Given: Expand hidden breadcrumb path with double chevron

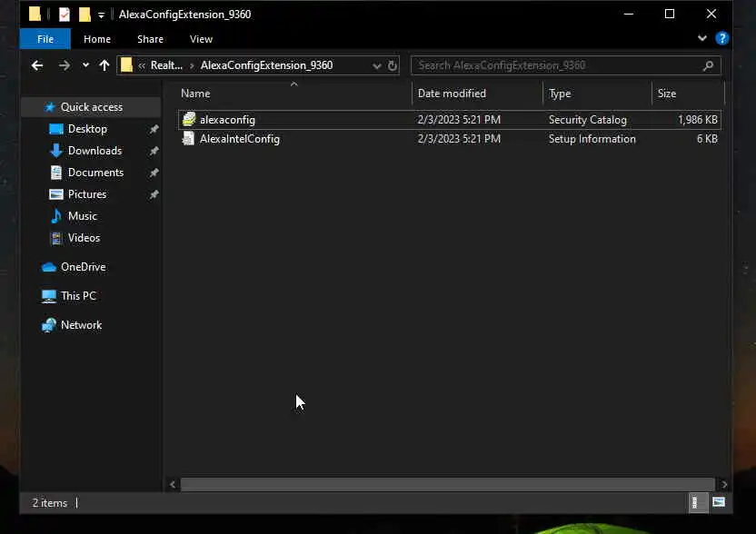Looking at the screenshot, I should (142, 65).
